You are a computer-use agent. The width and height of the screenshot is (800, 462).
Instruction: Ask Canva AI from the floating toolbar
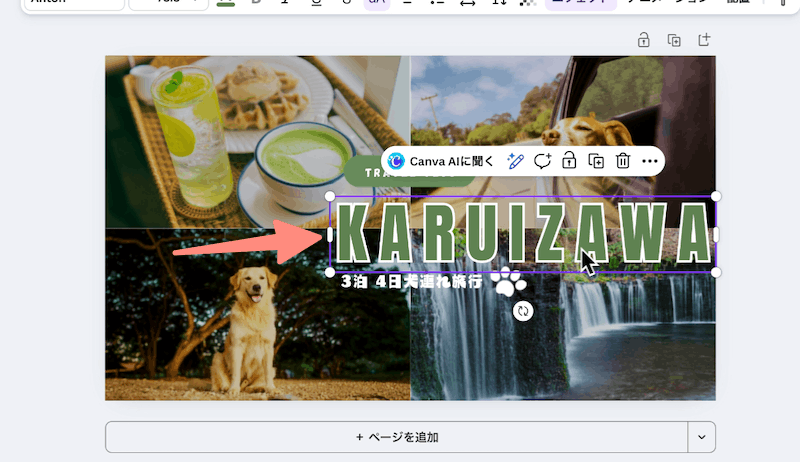coord(441,161)
